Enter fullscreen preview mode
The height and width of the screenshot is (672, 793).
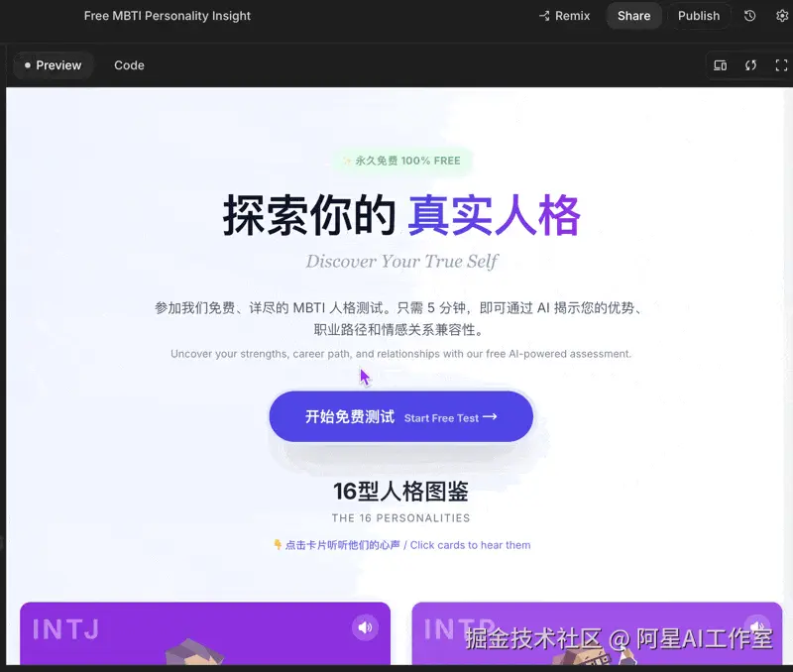tap(781, 65)
